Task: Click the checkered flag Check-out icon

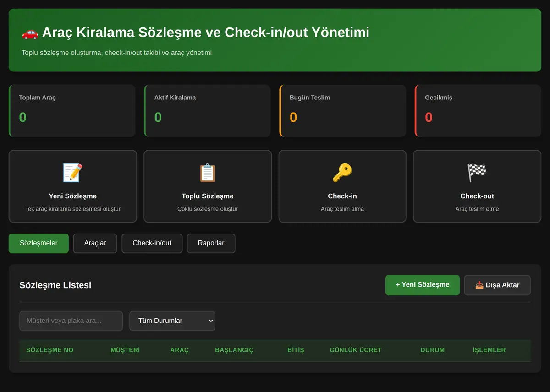Action: pos(477,173)
